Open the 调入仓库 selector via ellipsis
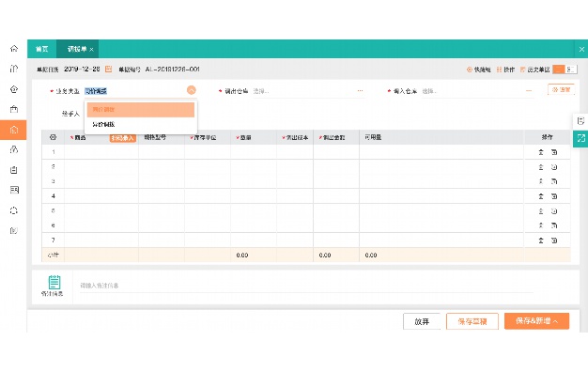Screen dimensions: 588x372 click(529, 91)
